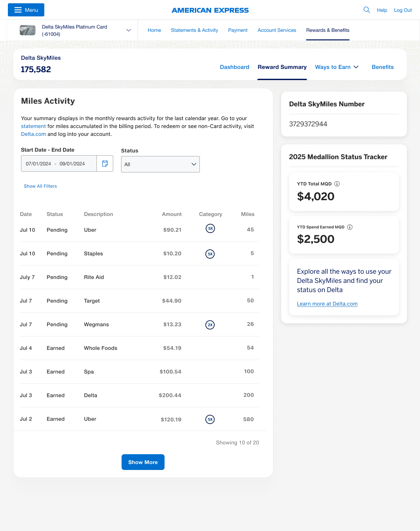This screenshot has height=531, width=420.
Task: Open the hamburger Menu button
Action: pyautogui.click(x=26, y=10)
